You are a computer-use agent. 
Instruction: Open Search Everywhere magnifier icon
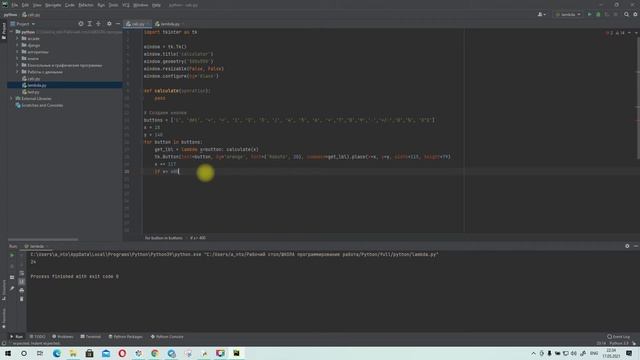[x=627, y=14]
